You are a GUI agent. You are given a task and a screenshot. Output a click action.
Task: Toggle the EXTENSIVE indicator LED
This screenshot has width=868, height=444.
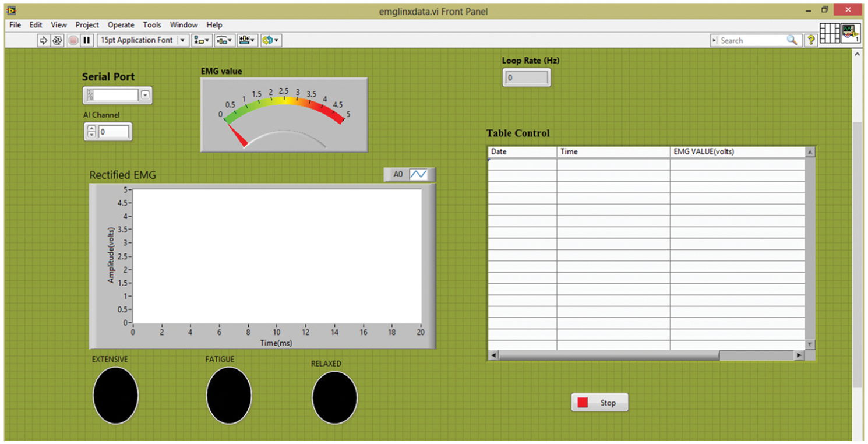click(115, 396)
